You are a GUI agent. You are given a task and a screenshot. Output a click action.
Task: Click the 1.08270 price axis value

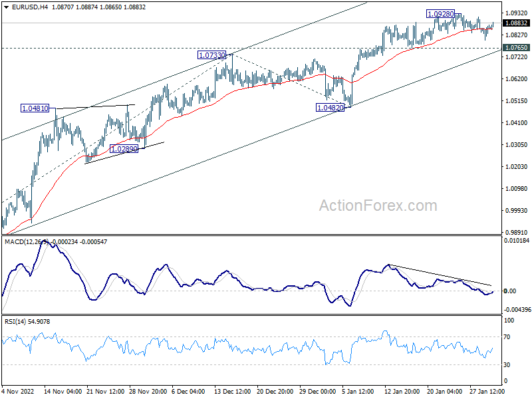[x=517, y=35]
